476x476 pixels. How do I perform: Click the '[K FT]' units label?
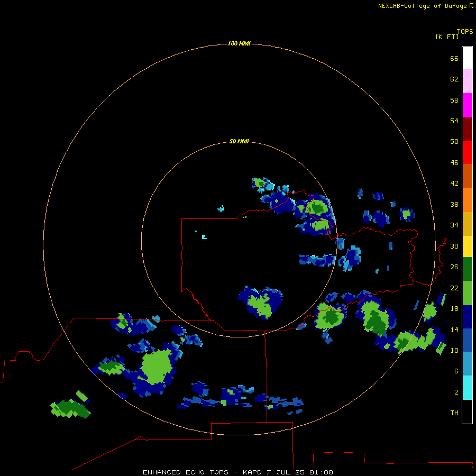447,36
